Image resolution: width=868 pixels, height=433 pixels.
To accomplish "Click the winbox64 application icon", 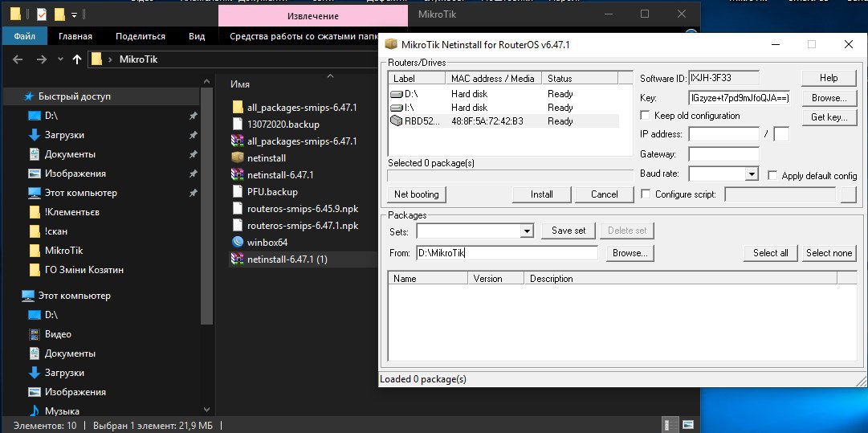I will (238, 242).
